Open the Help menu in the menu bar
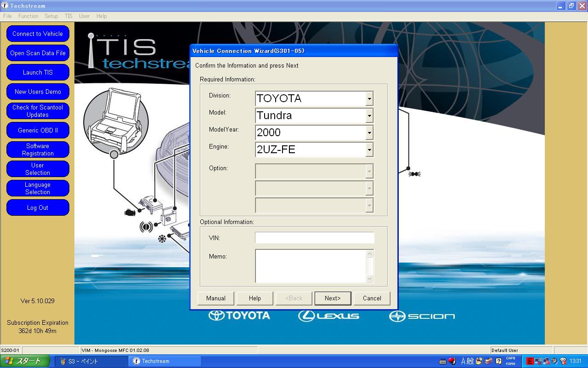This screenshot has width=588, height=368. tap(102, 16)
